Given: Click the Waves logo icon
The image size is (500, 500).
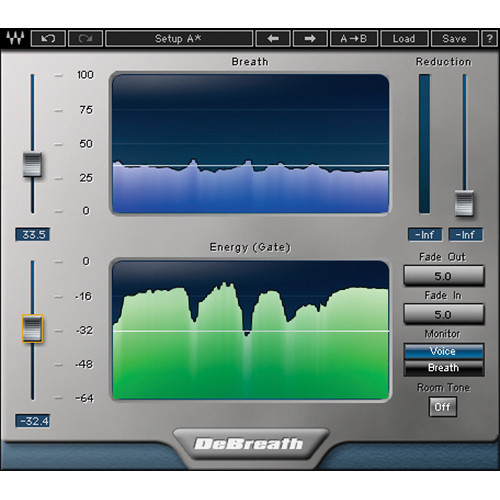Looking at the screenshot, I should (x=15, y=38).
